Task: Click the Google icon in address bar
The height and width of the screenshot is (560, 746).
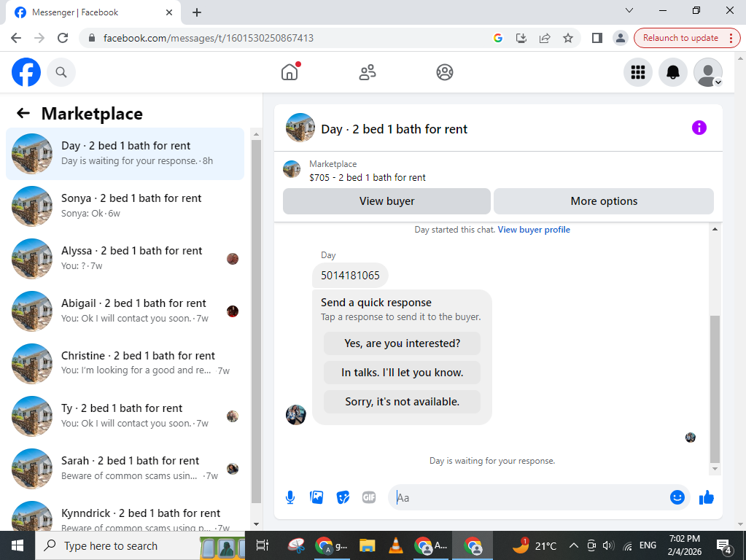Action: point(498,38)
